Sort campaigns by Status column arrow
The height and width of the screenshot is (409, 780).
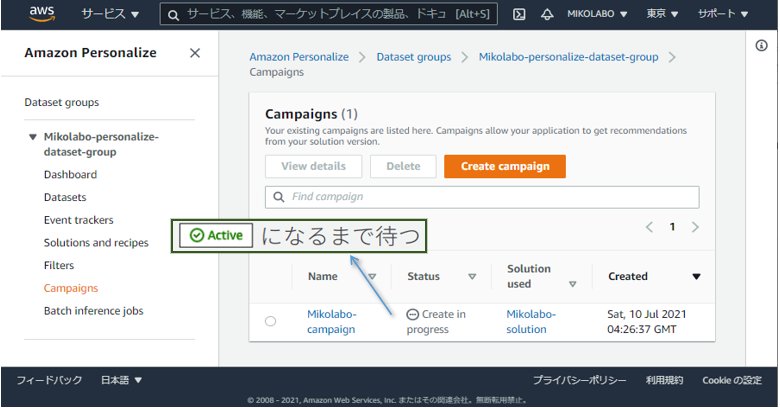coord(472,277)
